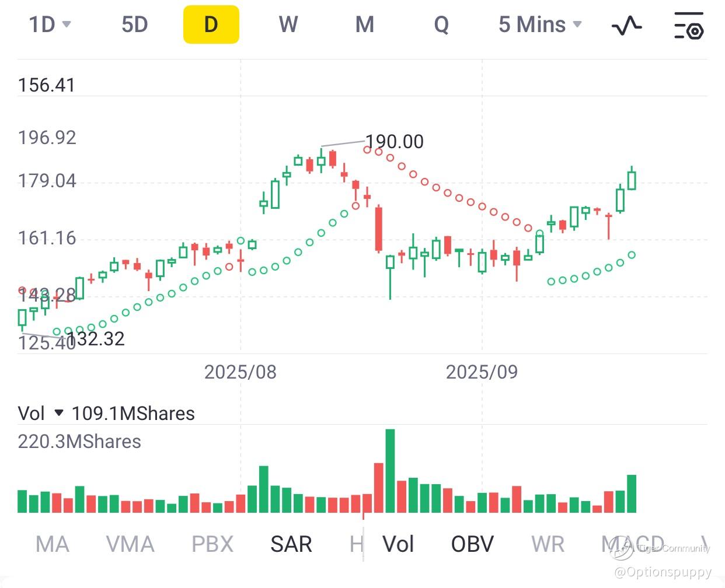
Task: Enable the PBX overlay indicator
Action: coord(212,544)
